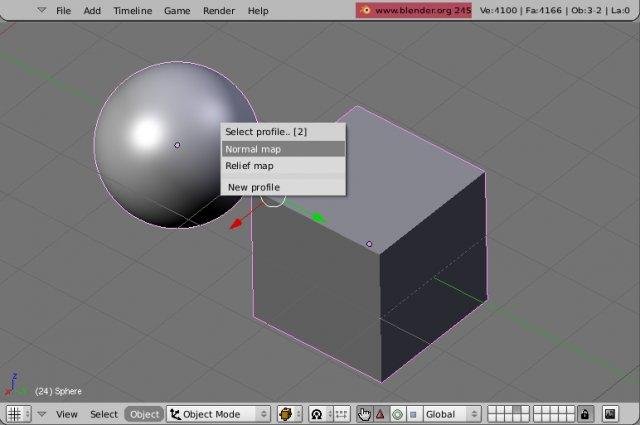
Task: Click the scale manipulator square icon
Action: pos(413,414)
